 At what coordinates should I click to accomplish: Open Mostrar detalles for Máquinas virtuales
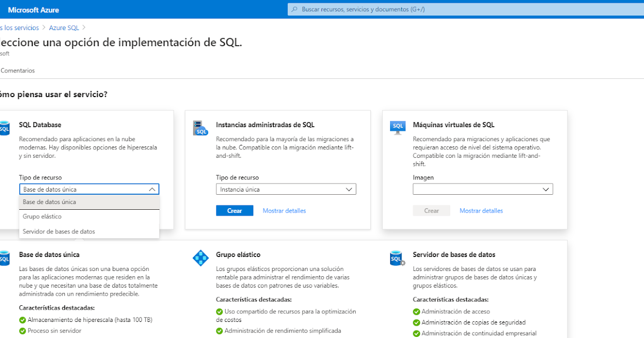click(x=481, y=210)
